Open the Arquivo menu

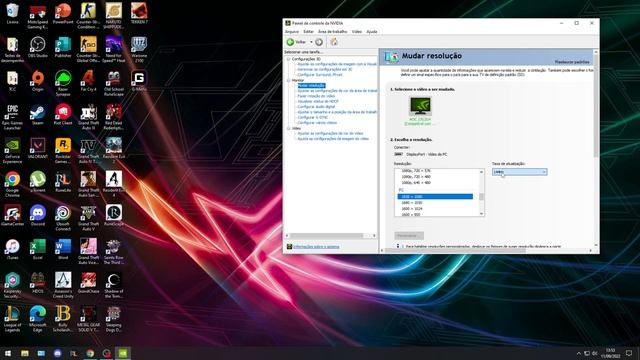coord(292,31)
